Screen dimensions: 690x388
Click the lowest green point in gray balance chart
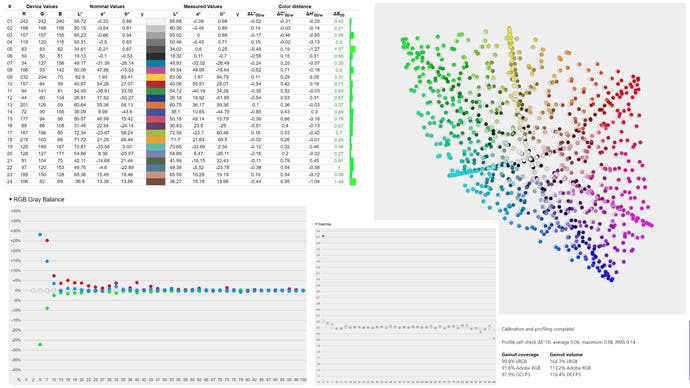40,344
